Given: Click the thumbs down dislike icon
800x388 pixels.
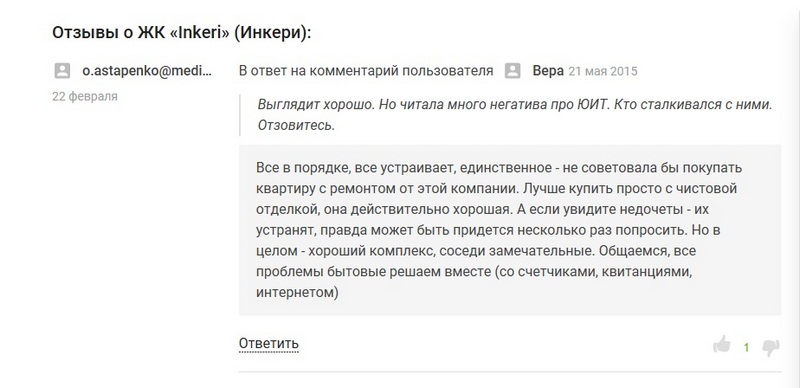Looking at the screenshot, I should click(770, 348).
